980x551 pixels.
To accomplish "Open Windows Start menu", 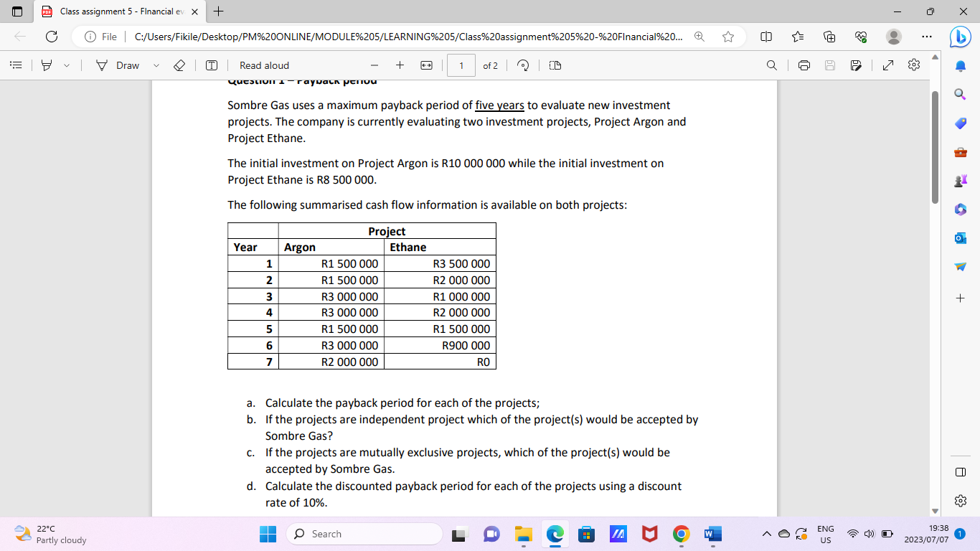I will [268, 534].
